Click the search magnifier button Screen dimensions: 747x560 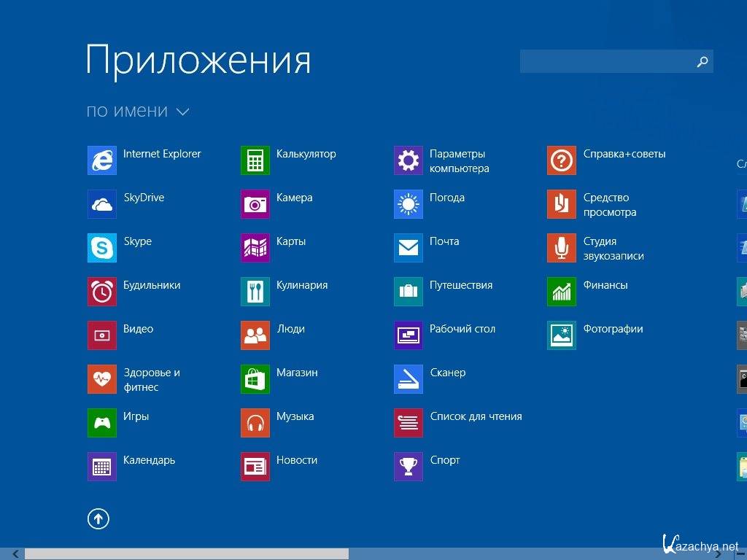click(x=702, y=61)
